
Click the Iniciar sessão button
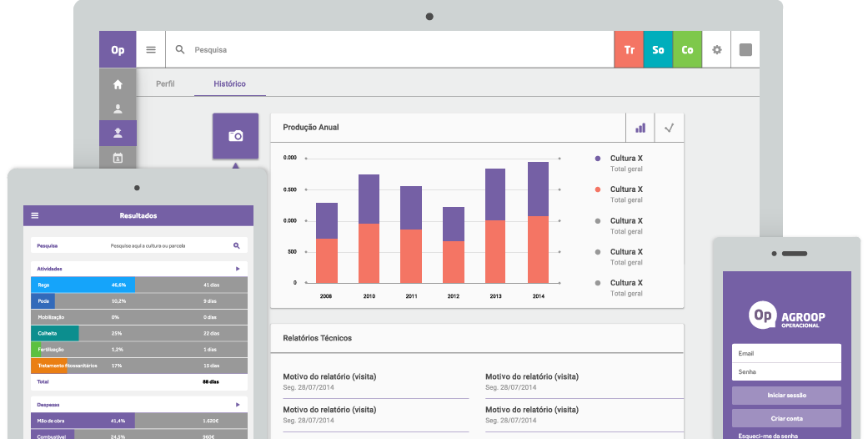click(786, 396)
